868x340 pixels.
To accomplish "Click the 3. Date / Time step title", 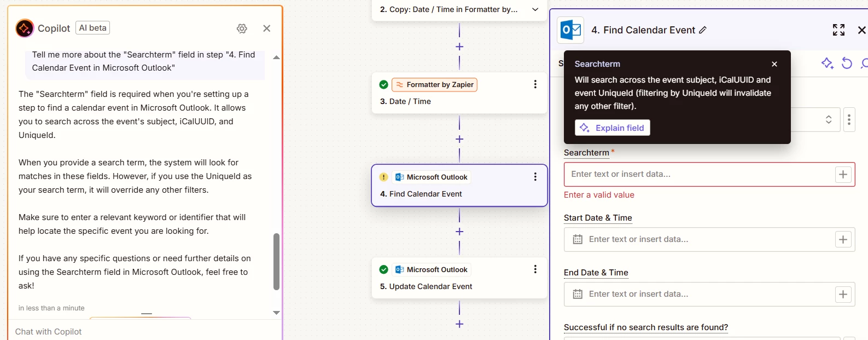I will 405,101.
